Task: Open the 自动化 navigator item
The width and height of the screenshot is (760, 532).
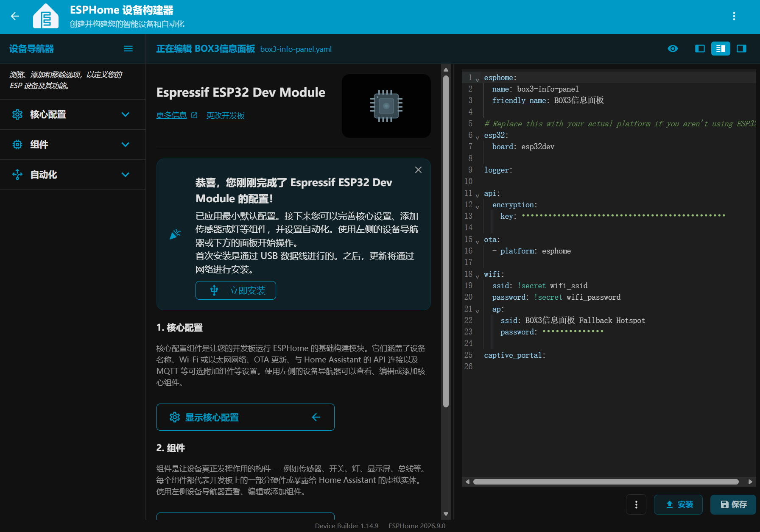Action: [x=73, y=175]
